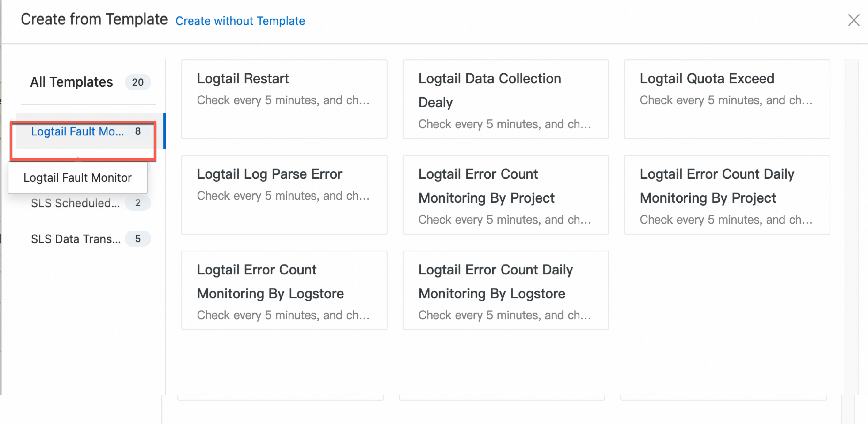Pick Logtail Error Count Monitoring By Project
This screenshot has width=868, height=424.
[x=506, y=195]
